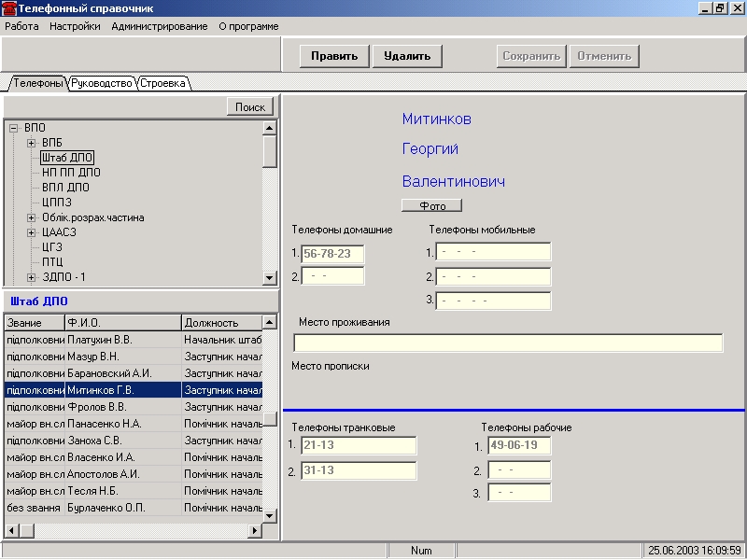
Task: Select row Заноха С.В.
Action: (134, 441)
